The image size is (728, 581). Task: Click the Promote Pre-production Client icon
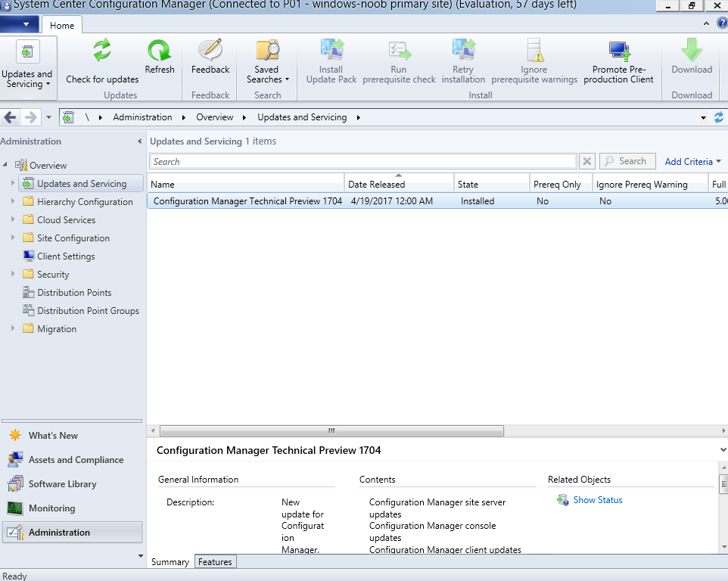619,51
